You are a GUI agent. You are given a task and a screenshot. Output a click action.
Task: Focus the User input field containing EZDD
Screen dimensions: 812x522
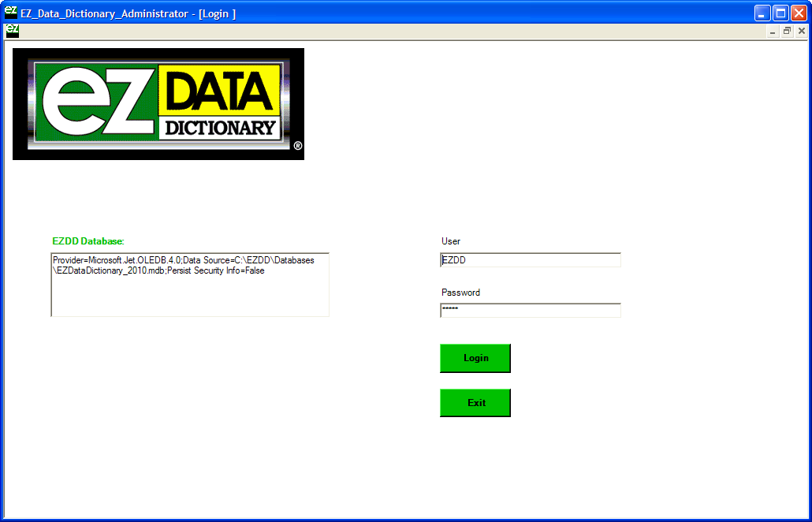click(530, 260)
